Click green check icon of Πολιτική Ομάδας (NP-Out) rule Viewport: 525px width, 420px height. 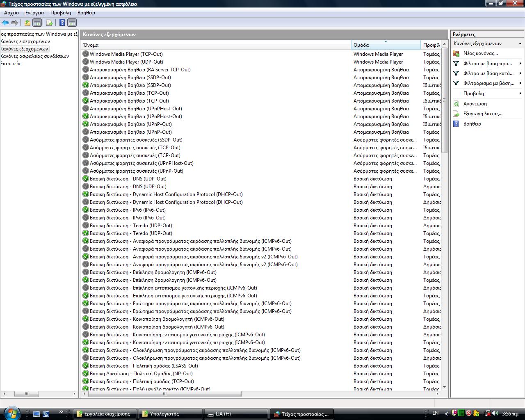point(86,373)
